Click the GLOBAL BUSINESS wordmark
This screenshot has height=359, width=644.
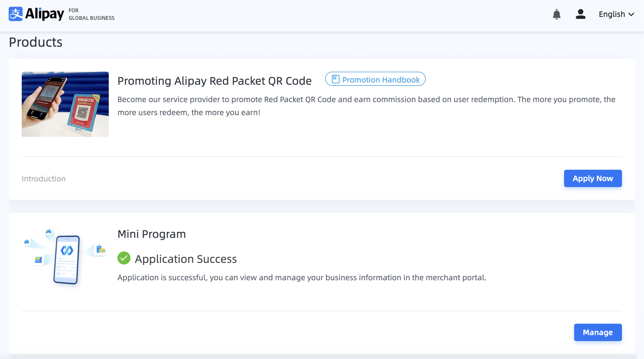[91, 18]
